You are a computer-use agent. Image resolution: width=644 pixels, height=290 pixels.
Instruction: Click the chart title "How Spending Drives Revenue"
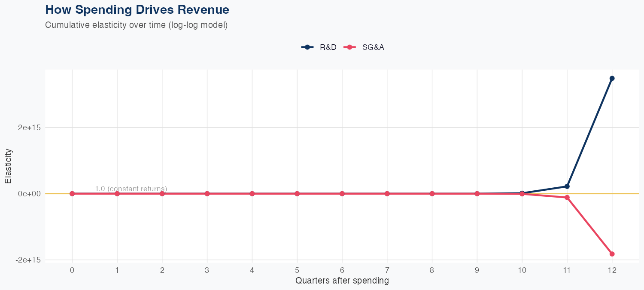pos(137,9)
